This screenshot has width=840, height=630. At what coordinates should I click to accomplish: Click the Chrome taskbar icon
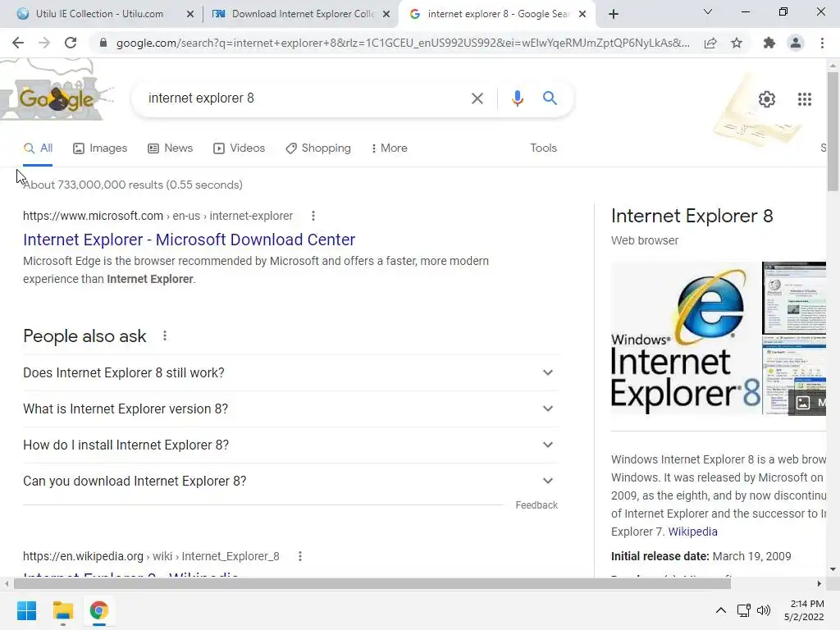tap(99, 610)
